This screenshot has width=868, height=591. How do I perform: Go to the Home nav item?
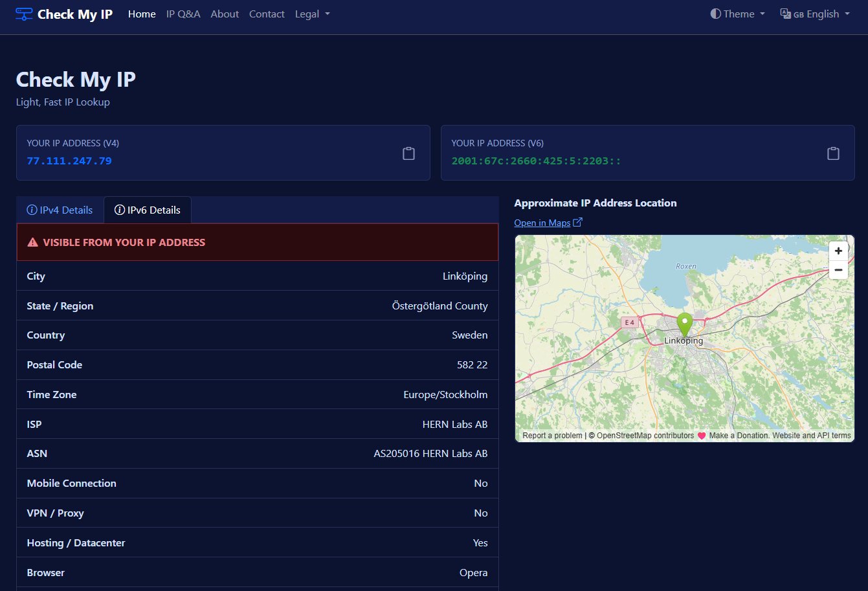click(x=142, y=14)
